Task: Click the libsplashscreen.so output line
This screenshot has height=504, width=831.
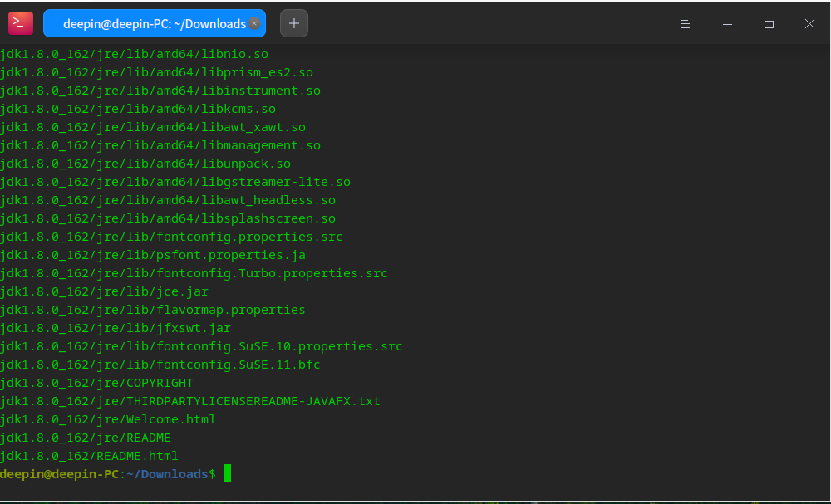Action: (168, 218)
